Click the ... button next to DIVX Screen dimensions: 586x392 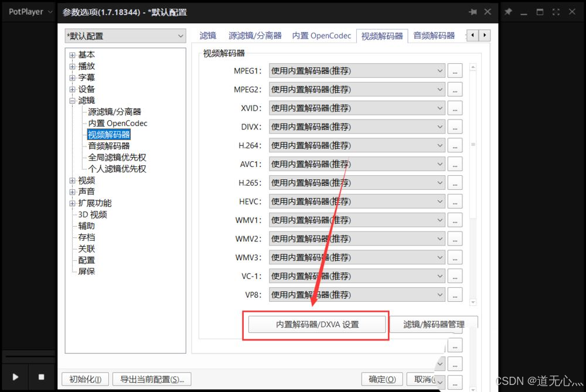[455, 127]
